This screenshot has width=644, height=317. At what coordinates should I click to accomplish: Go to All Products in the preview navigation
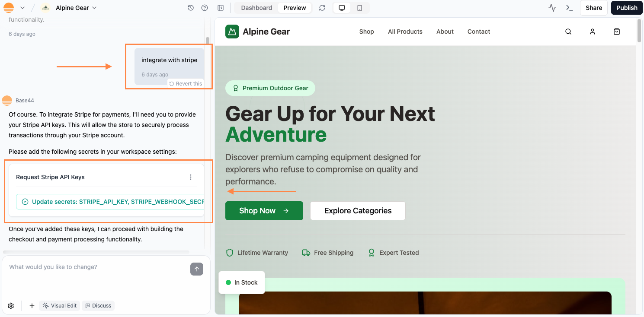pyautogui.click(x=405, y=32)
